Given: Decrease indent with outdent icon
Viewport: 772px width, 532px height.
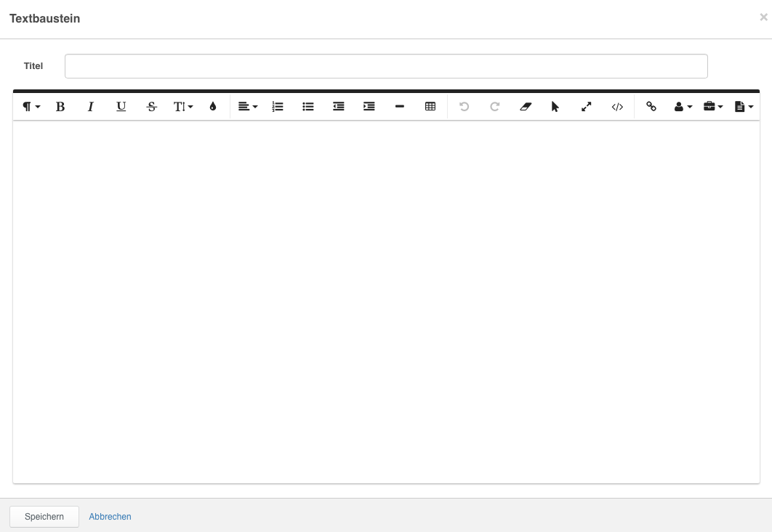Looking at the screenshot, I should (339, 107).
